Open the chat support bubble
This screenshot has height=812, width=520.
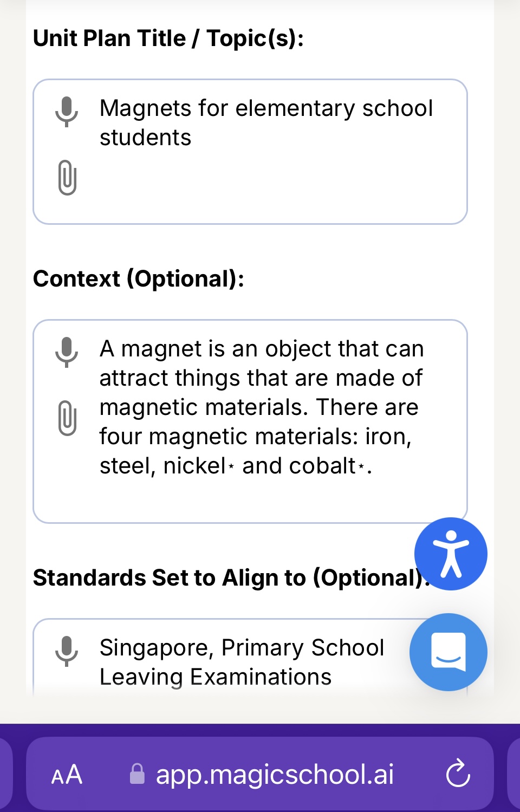[x=448, y=652]
